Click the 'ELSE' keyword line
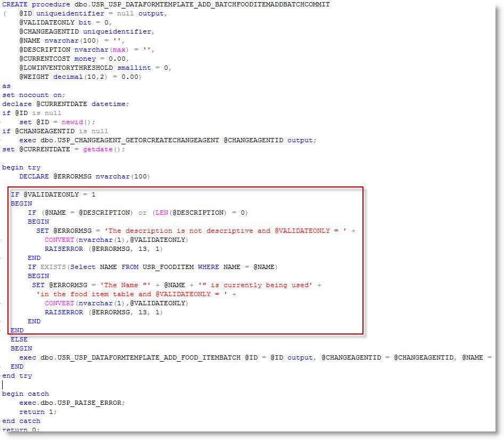This screenshot has height=440, width=504. pyautogui.click(x=19, y=339)
